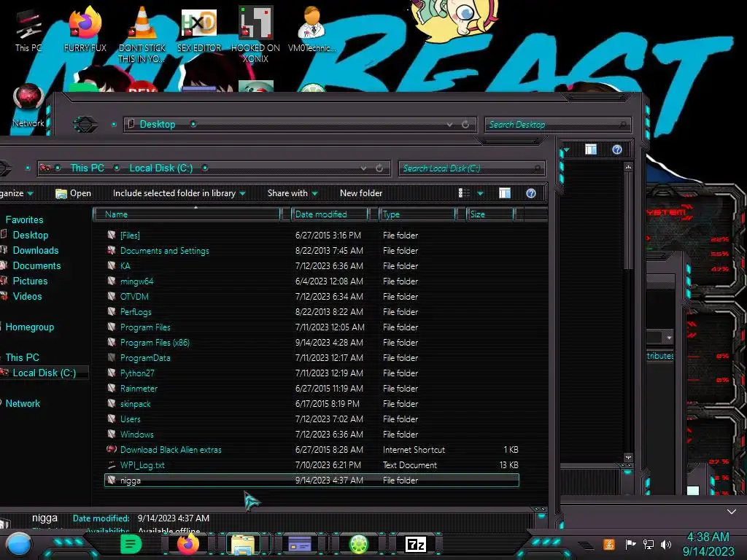Sort by the Size column header
The image size is (747, 560).
tap(490, 214)
